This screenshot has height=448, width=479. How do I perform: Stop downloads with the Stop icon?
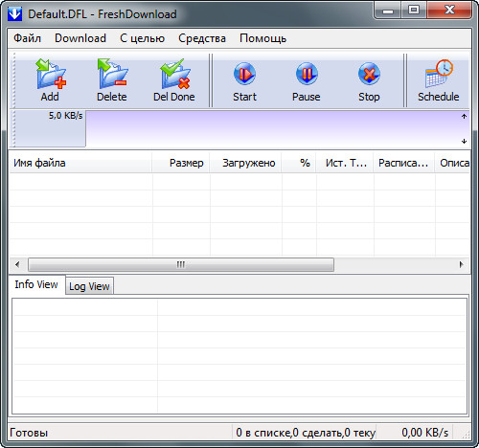click(369, 74)
